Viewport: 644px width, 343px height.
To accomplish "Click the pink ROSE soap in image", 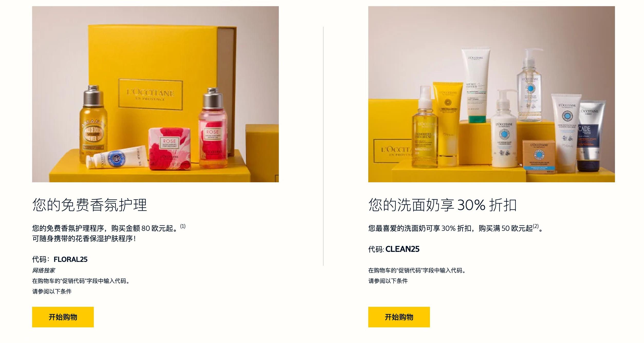I will [170, 149].
